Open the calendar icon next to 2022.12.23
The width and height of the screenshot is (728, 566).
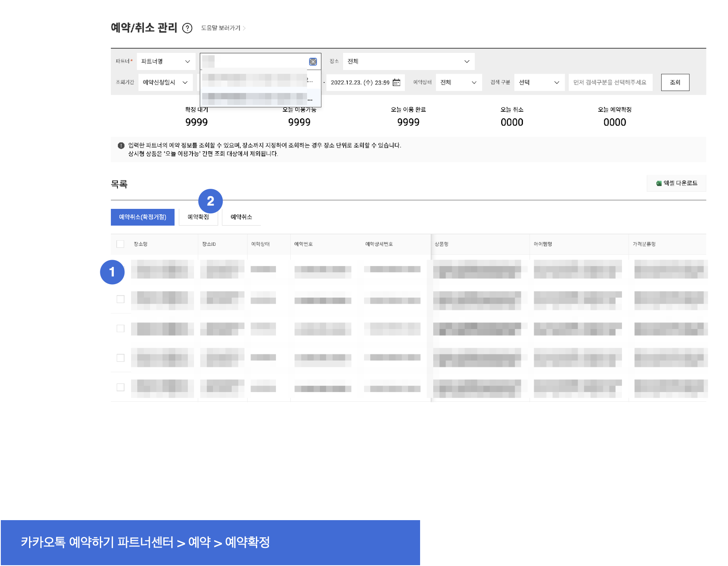click(x=396, y=82)
